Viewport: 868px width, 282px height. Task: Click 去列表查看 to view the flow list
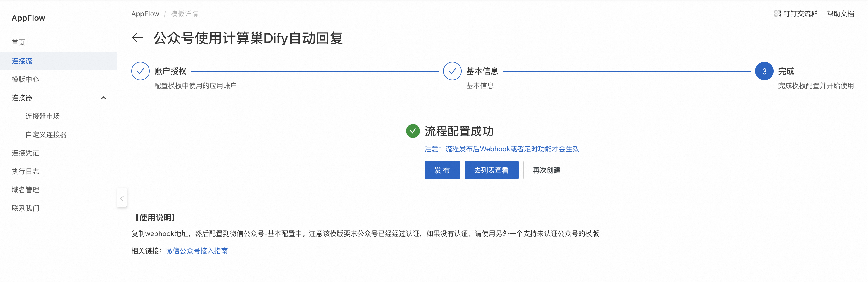(491, 170)
